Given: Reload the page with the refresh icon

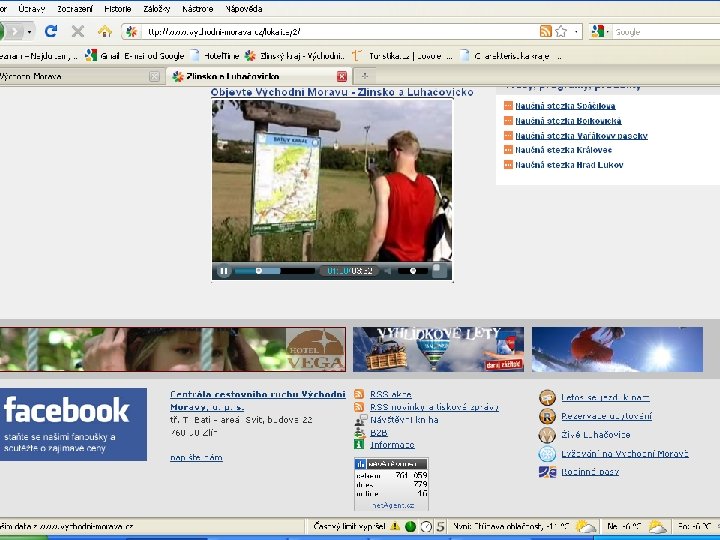Looking at the screenshot, I should 51,31.
